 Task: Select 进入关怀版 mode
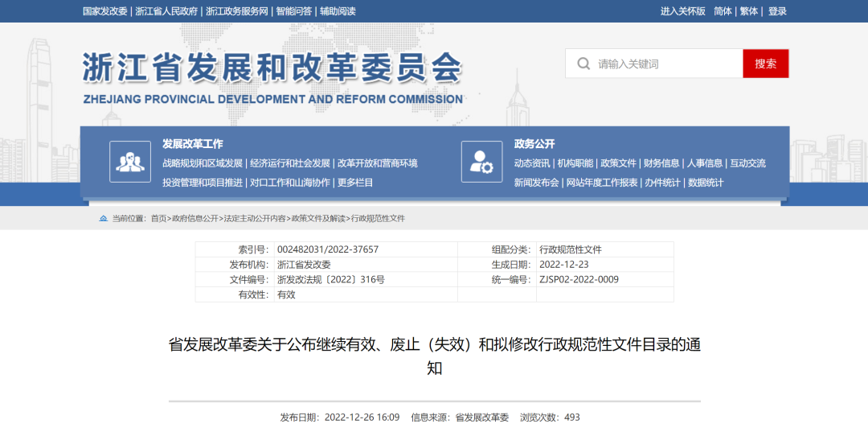682,11
